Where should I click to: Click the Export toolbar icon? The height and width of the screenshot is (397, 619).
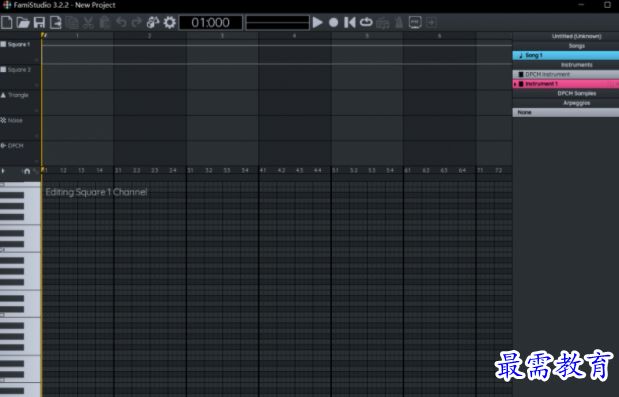pos(56,22)
